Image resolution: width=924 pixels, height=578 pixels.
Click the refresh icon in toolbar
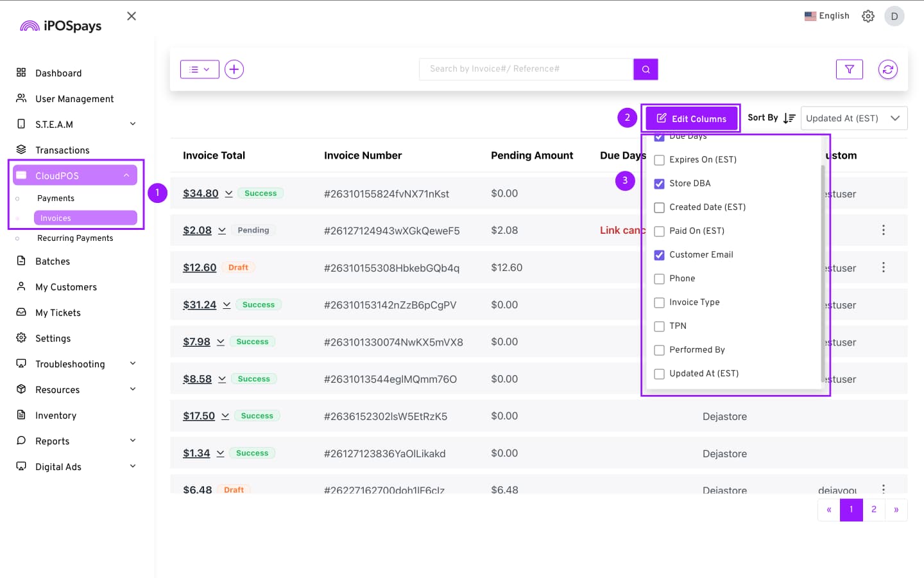[x=887, y=69]
